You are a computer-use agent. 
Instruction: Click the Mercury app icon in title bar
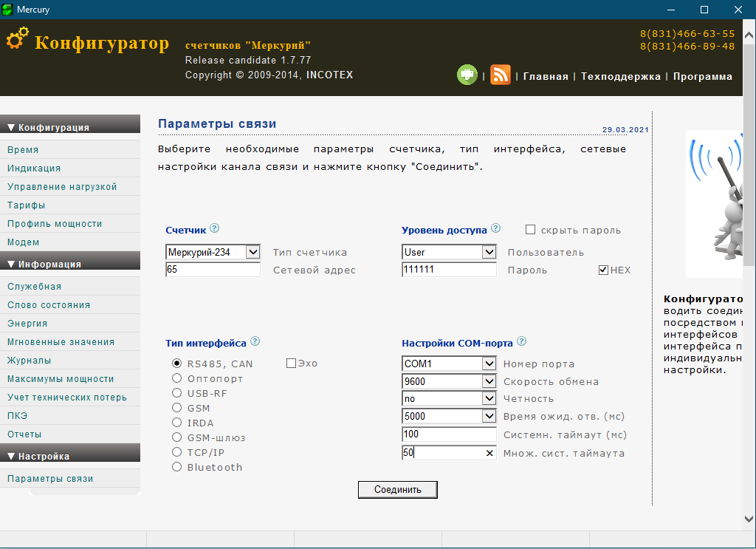7,9
